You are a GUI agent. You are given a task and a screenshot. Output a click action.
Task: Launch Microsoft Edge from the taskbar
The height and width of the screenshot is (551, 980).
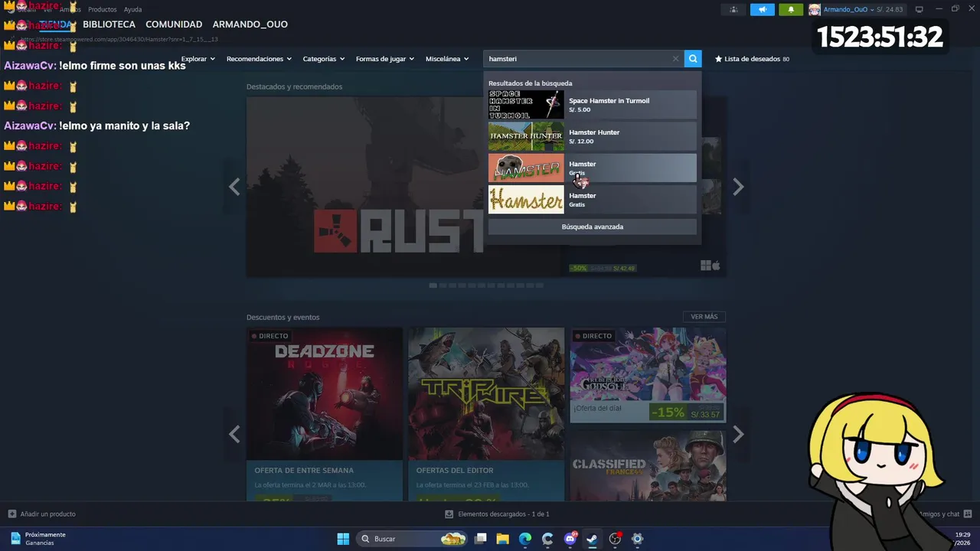tap(525, 539)
